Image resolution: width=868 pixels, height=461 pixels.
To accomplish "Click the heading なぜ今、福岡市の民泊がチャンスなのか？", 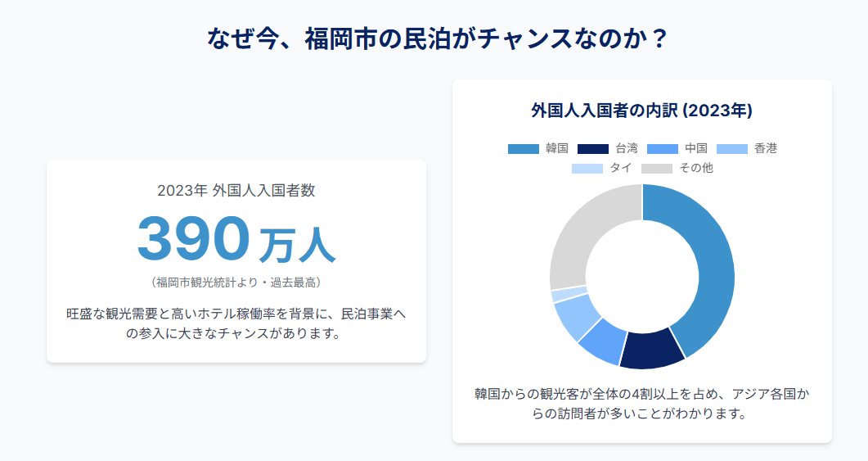I will pos(438,39).
